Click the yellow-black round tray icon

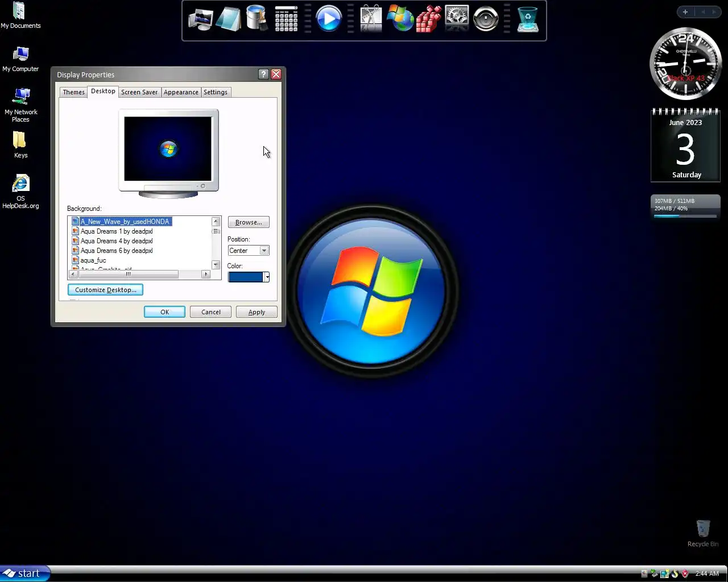click(675, 573)
